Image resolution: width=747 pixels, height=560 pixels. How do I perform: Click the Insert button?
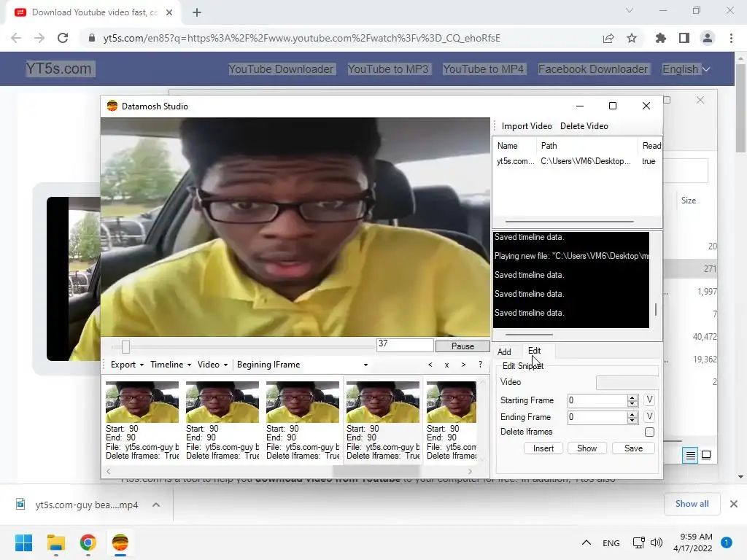point(543,448)
